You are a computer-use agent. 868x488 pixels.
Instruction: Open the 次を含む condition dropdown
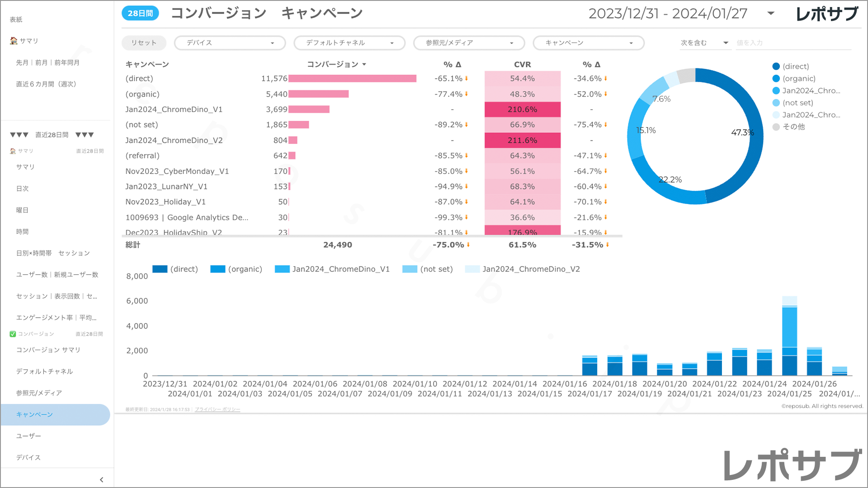704,43
